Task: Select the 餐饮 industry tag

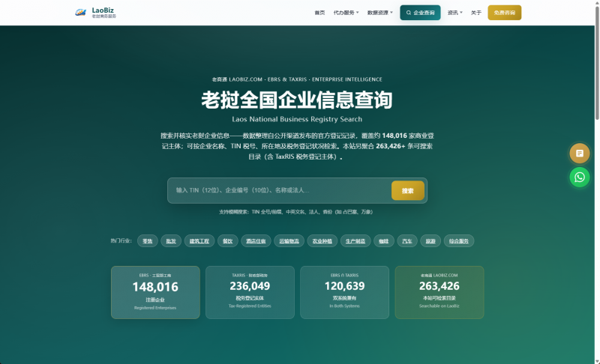Action: coord(228,241)
